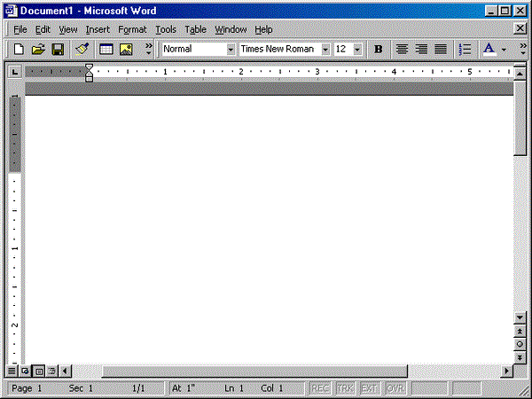Switch to Outline view
Screen dimensions: 532x399
coord(52,371)
